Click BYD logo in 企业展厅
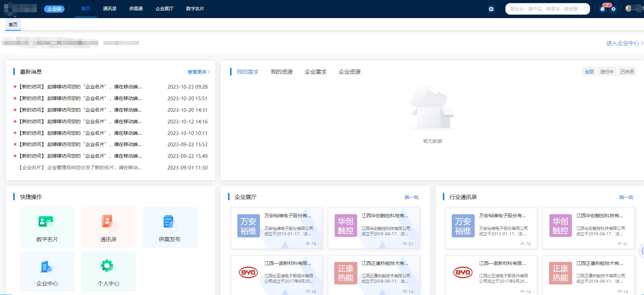 pos(248,272)
